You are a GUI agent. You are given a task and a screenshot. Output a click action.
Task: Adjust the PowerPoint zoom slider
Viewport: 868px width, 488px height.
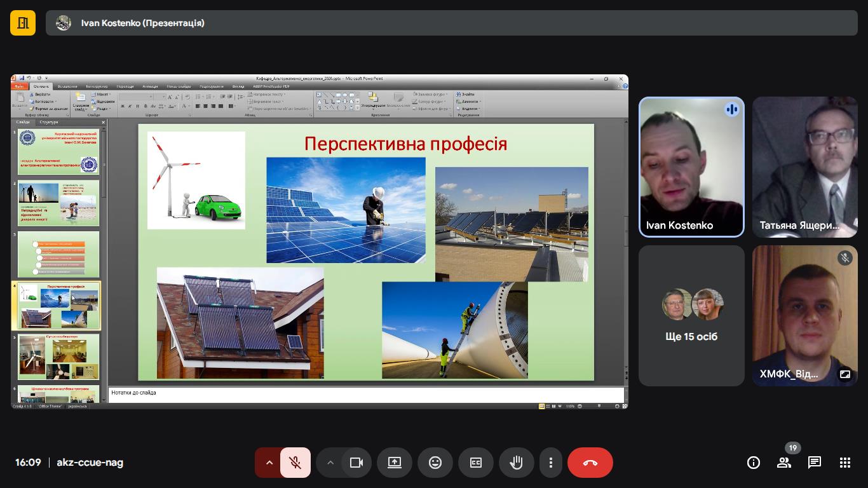pyautogui.click(x=599, y=406)
